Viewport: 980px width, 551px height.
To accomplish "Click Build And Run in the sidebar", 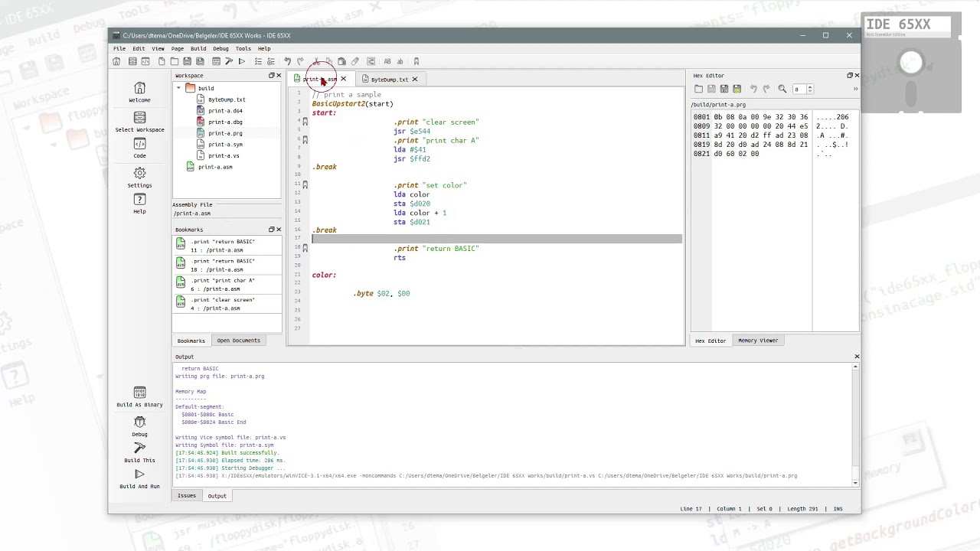I will (x=139, y=478).
